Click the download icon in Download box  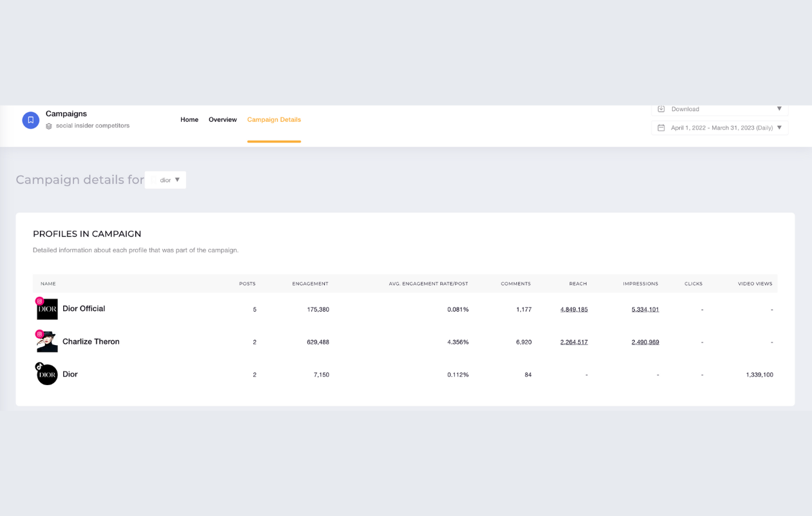661,109
